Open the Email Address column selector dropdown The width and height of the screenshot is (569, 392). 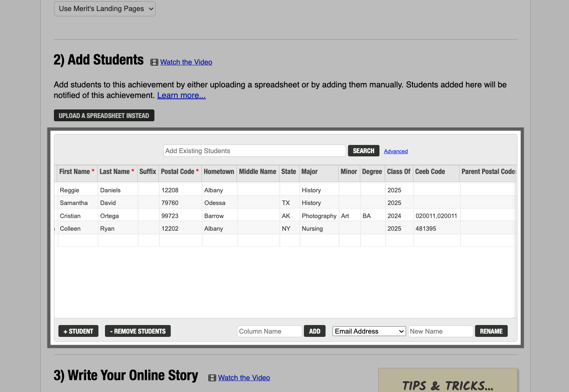[368, 331]
